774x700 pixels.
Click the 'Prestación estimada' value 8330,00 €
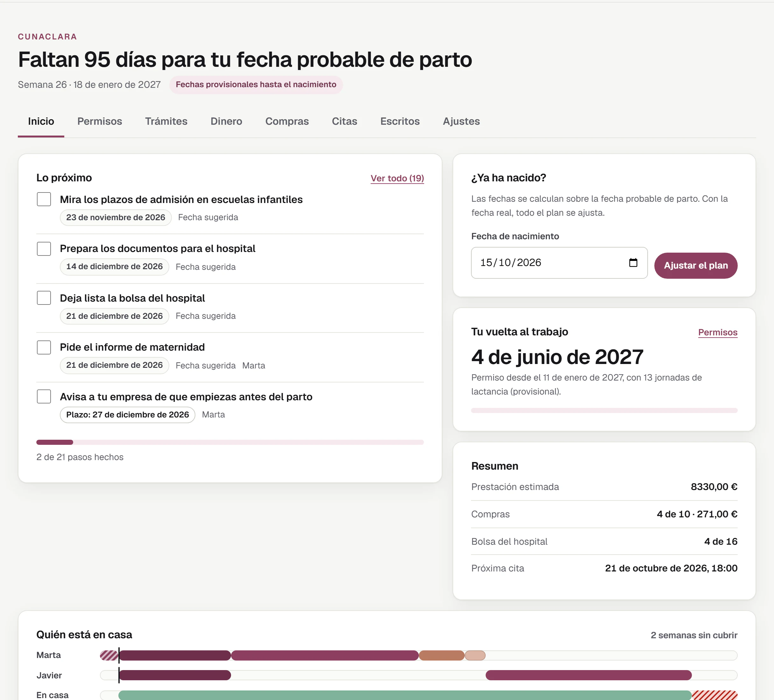coord(714,487)
